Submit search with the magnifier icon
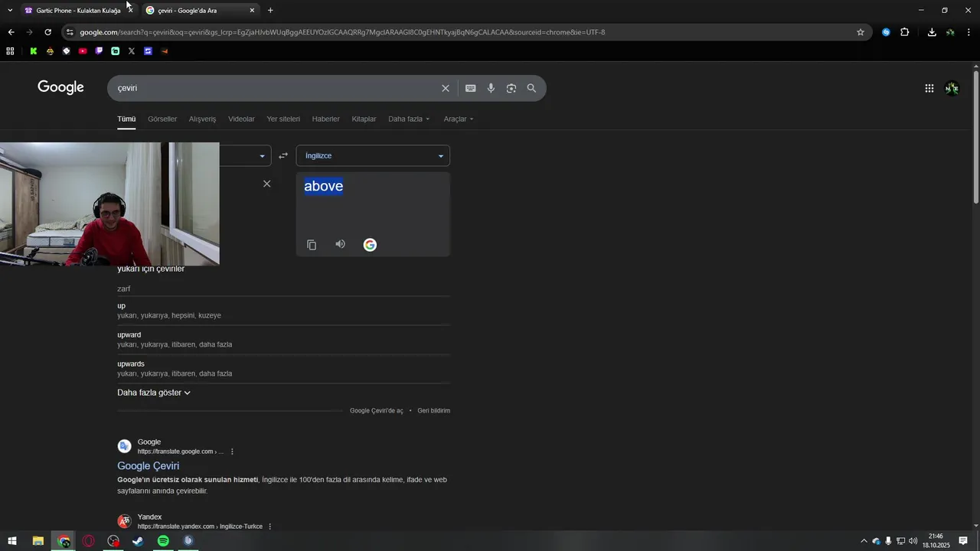 tap(531, 88)
